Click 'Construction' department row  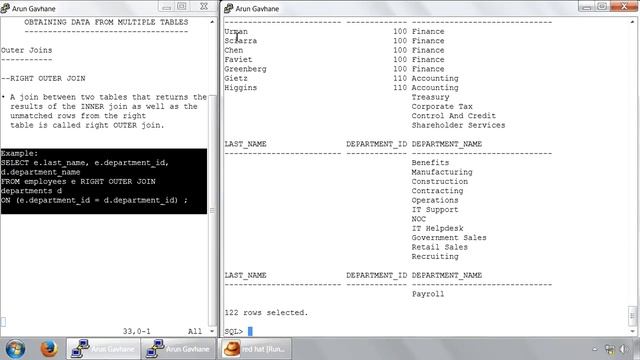point(440,181)
